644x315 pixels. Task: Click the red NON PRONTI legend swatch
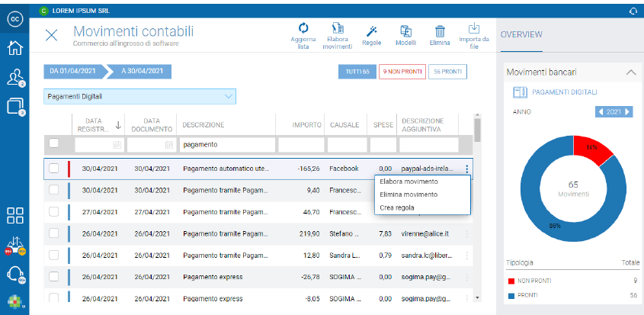pyautogui.click(x=511, y=281)
